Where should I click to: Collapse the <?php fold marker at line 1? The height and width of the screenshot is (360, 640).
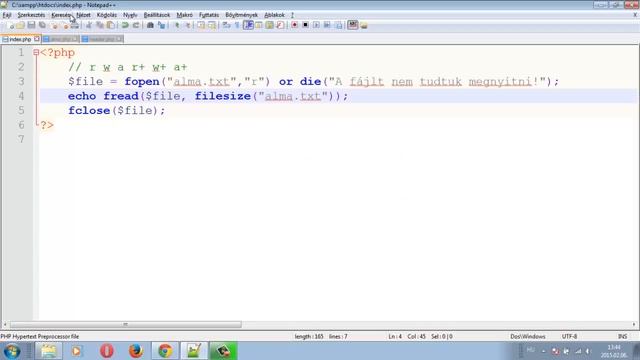36,53
